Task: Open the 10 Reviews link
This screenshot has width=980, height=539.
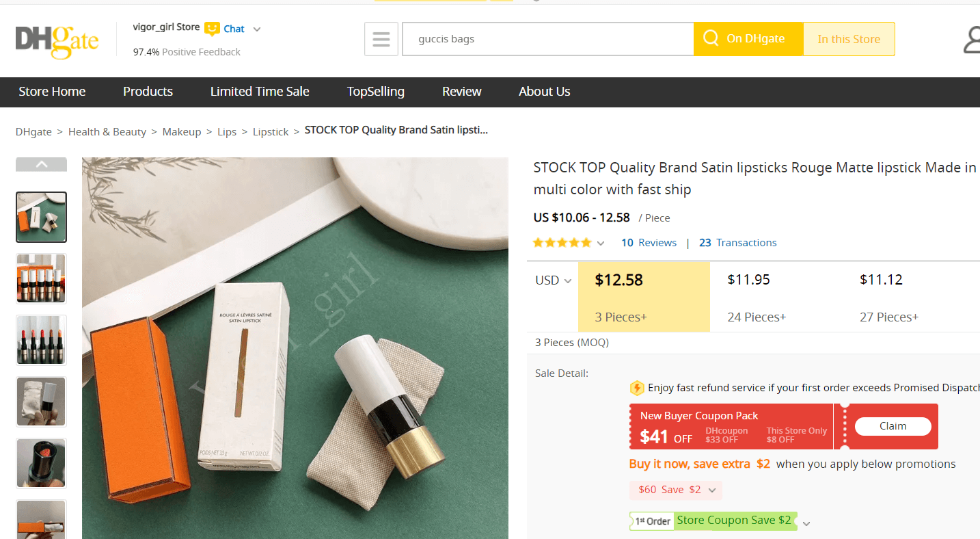Action: tap(649, 243)
